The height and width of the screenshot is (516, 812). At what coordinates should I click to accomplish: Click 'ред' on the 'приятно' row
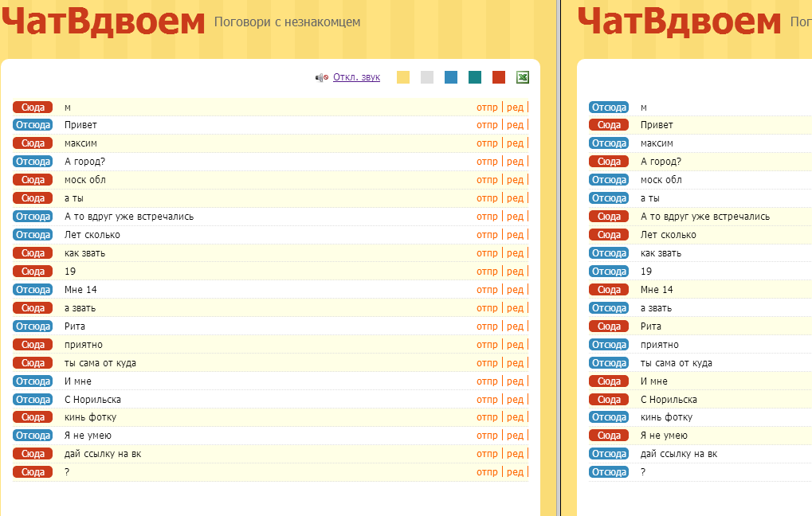tap(515, 345)
